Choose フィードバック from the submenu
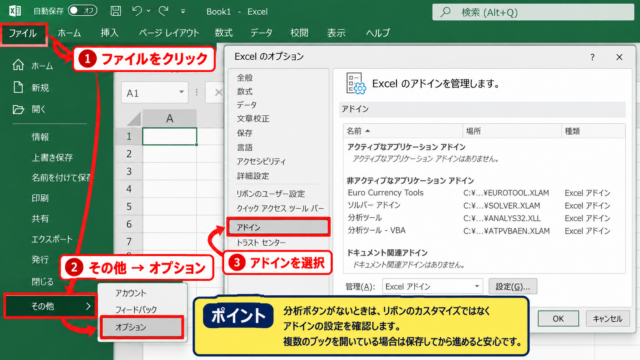 [x=136, y=309]
